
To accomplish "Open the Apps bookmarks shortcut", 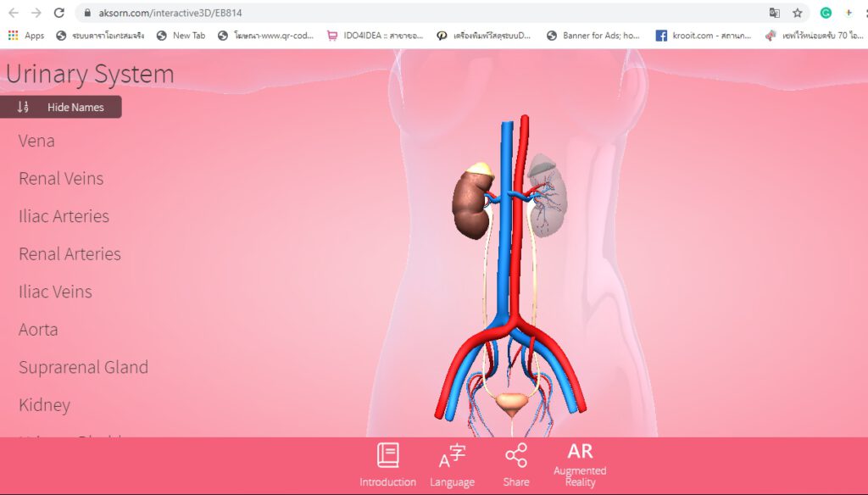I will (26, 36).
